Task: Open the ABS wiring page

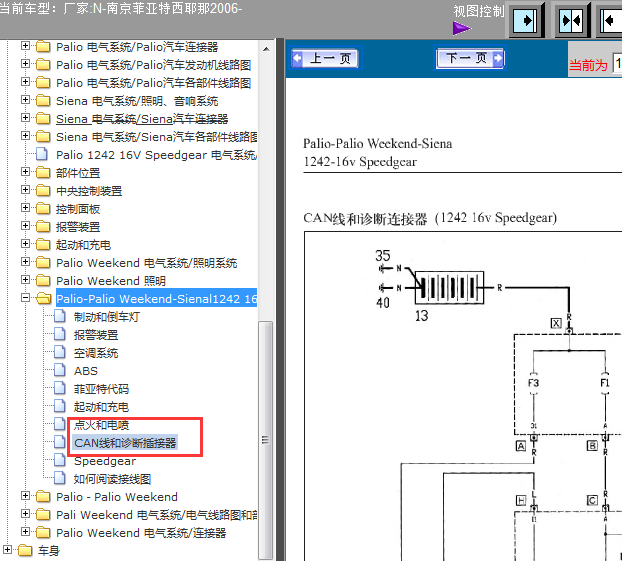Action: [86, 371]
